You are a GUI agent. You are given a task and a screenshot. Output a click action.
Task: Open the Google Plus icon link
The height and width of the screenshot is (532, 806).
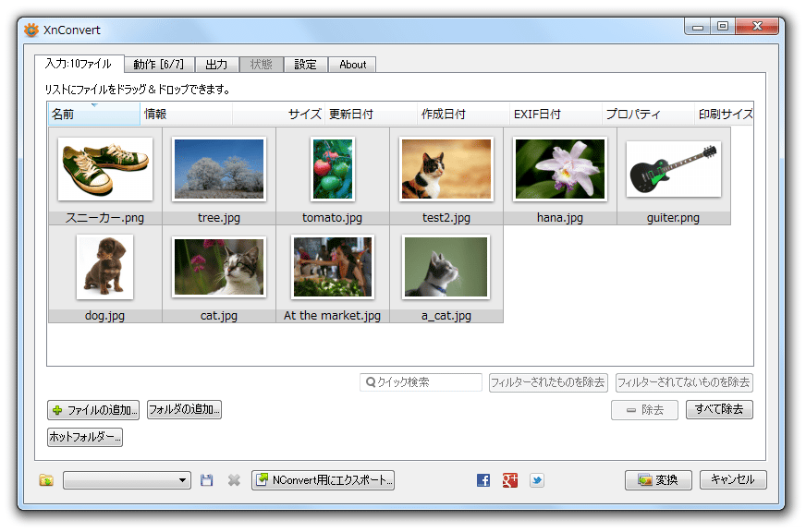tap(509, 480)
